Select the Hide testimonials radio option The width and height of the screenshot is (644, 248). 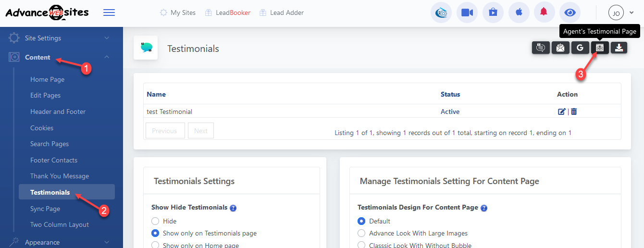[155, 221]
